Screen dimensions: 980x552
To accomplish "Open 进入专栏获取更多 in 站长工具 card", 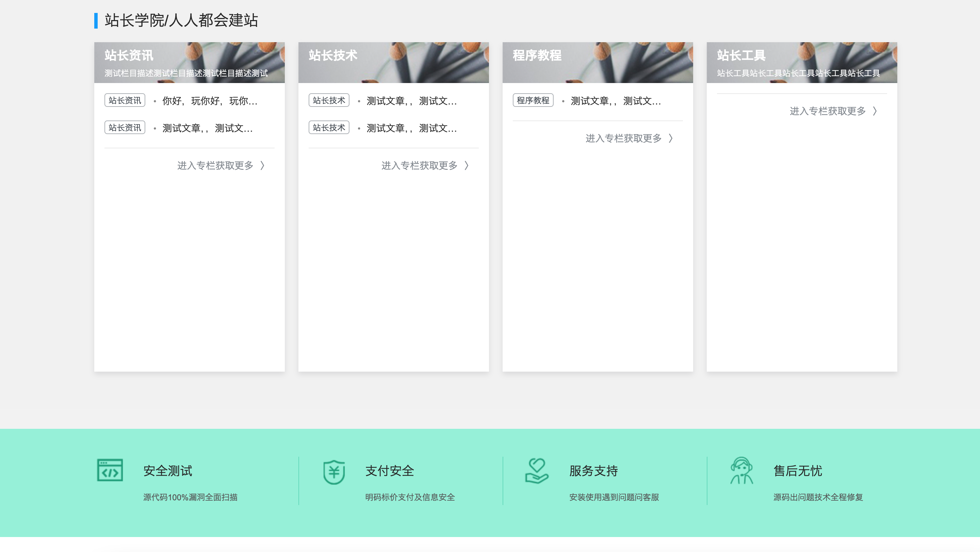I will pos(834,111).
